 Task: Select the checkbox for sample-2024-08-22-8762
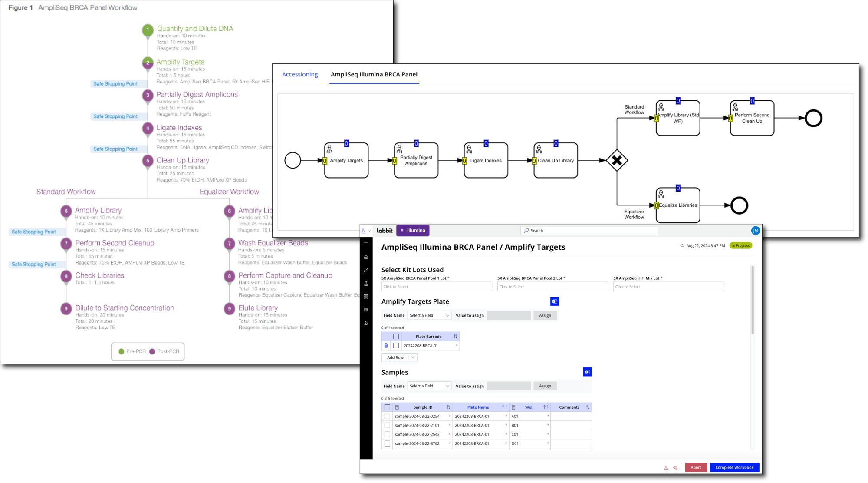click(387, 443)
